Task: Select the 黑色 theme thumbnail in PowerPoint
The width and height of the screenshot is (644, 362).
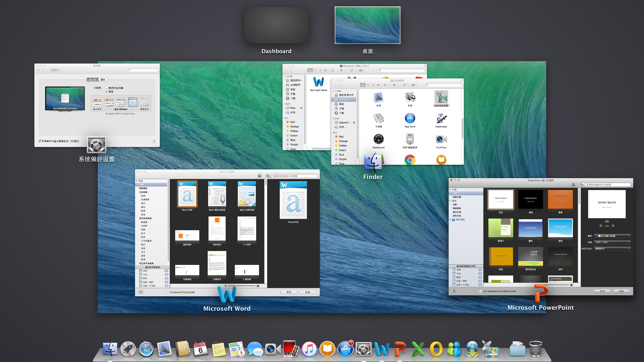Action: pos(530,199)
